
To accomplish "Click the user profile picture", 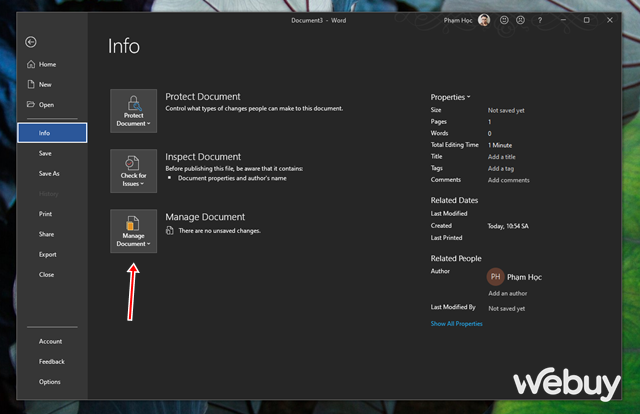I will (x=484, y=20).
